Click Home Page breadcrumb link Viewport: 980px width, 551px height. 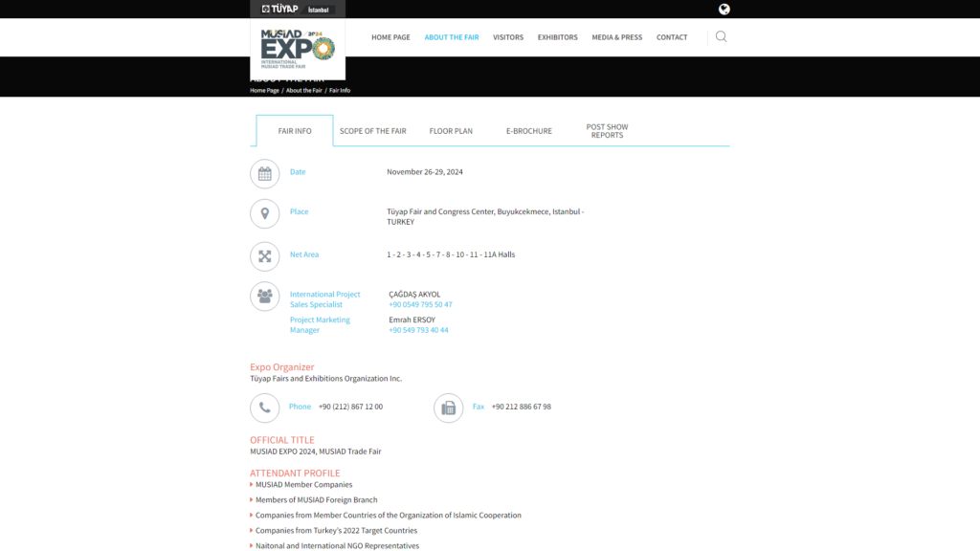[264, 91]
